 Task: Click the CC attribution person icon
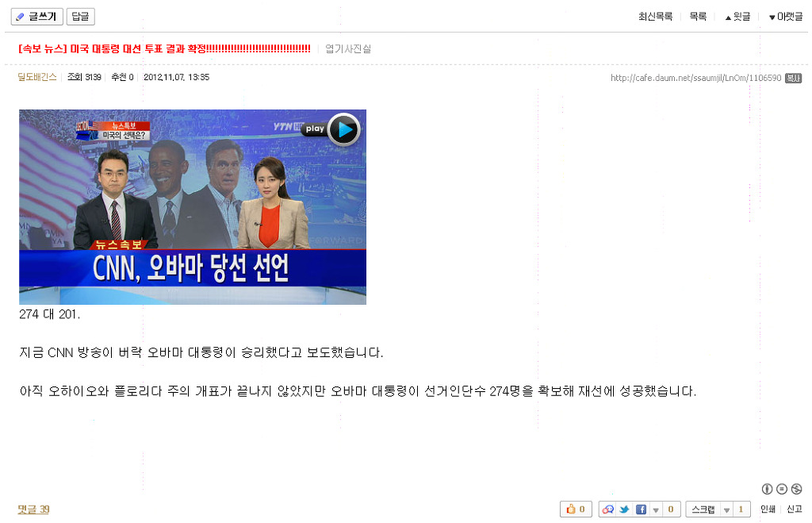pyautogui.click(x=768, y=489)
